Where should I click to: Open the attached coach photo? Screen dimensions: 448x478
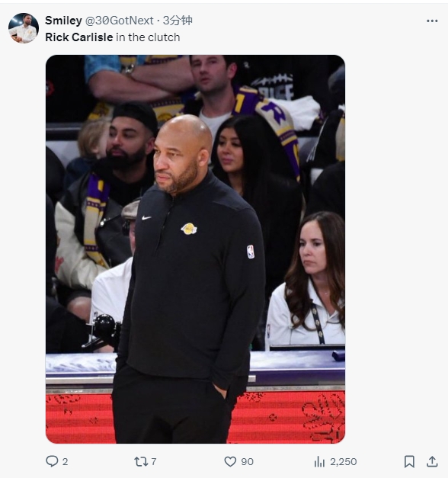195,249
